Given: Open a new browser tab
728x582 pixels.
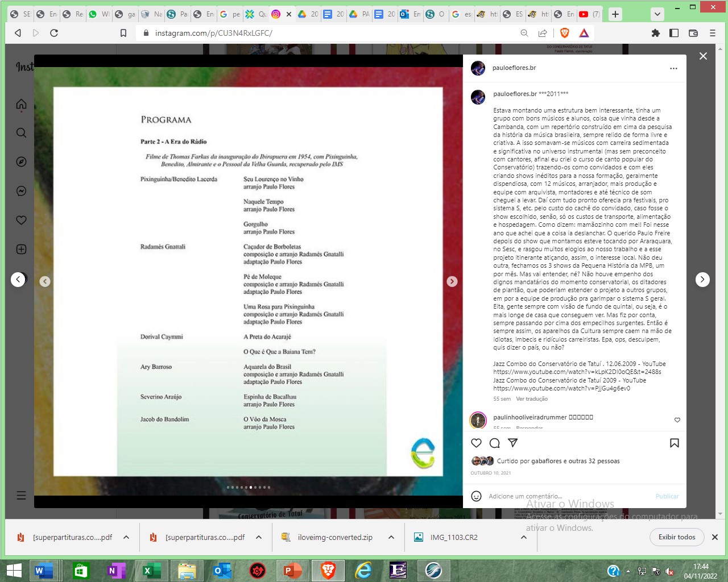Looking at the screenshot, I should click(x=615, y=14).
